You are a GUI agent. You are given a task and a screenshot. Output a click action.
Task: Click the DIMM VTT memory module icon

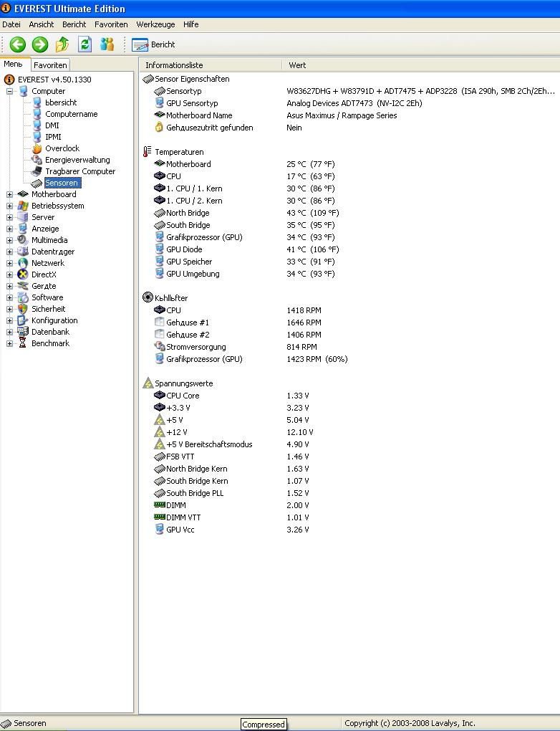click(159, 517)
